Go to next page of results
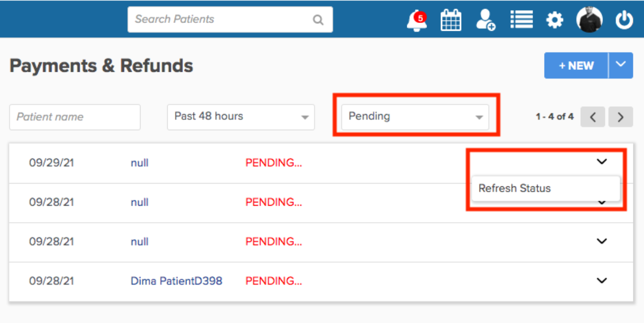This screenshot has width=644, height=323. pyautogui.click(x=621, y=117)
